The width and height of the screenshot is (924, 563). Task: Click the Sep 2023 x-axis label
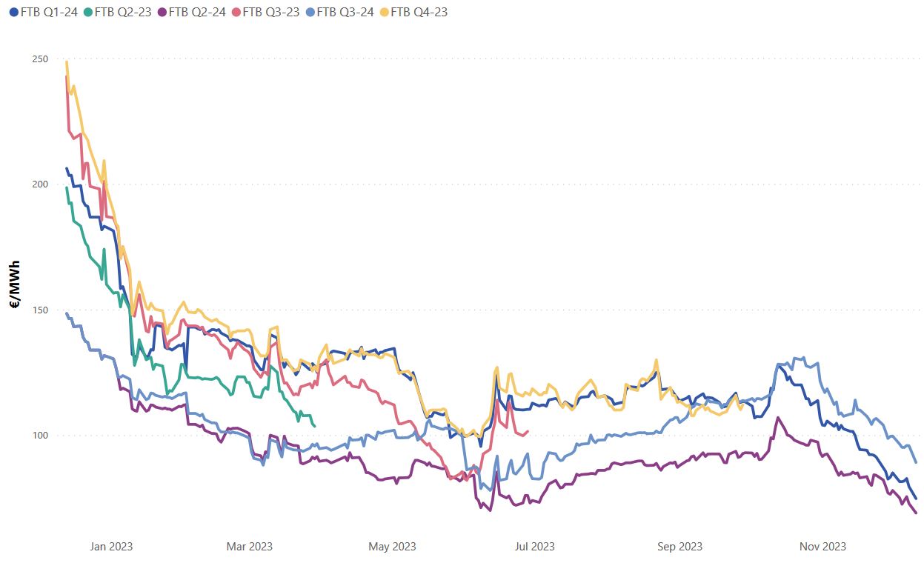(679, 547)
